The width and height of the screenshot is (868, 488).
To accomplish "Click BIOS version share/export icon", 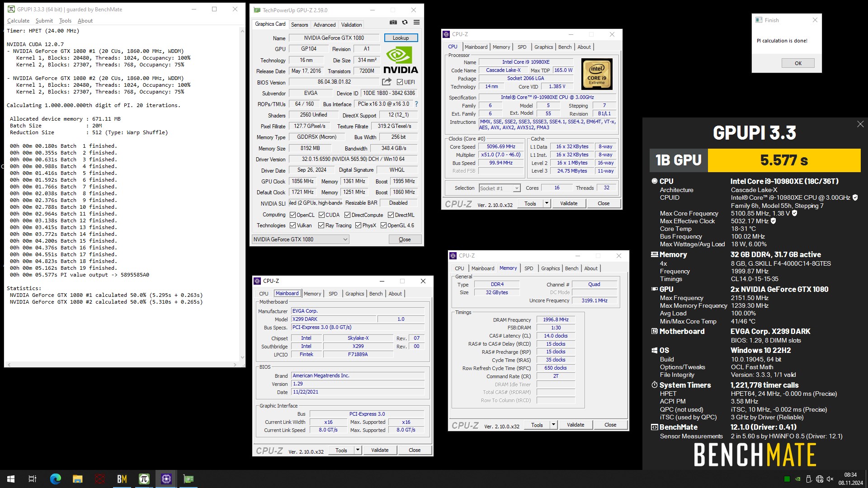I will (387, 82).
